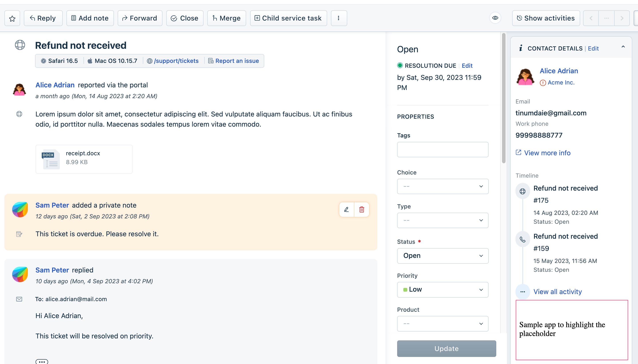638x364 pixels.
Task: Click the Merge icon to merge tickets
Action: tap(227, 18)
